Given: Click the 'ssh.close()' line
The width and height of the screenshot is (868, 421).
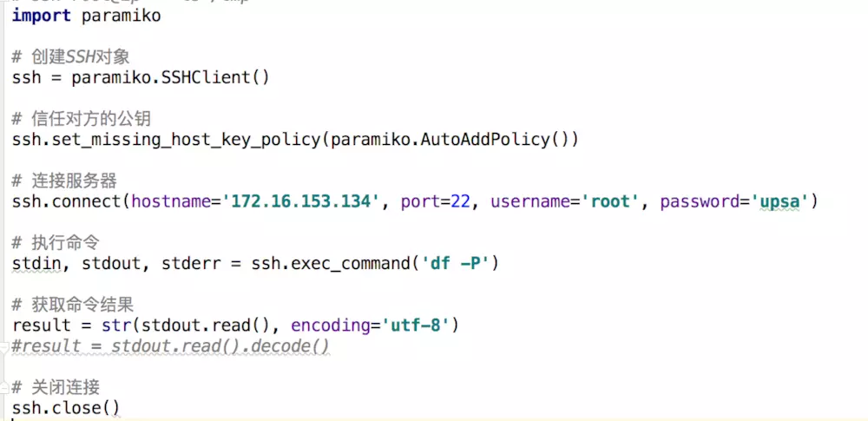Looking at the screenshot, I should point(66,409).
